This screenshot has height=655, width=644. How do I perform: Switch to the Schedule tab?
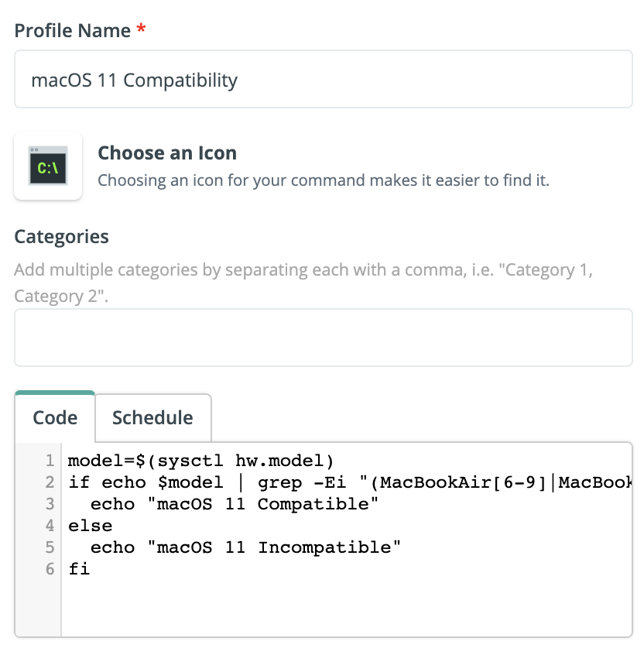point(152,418)
